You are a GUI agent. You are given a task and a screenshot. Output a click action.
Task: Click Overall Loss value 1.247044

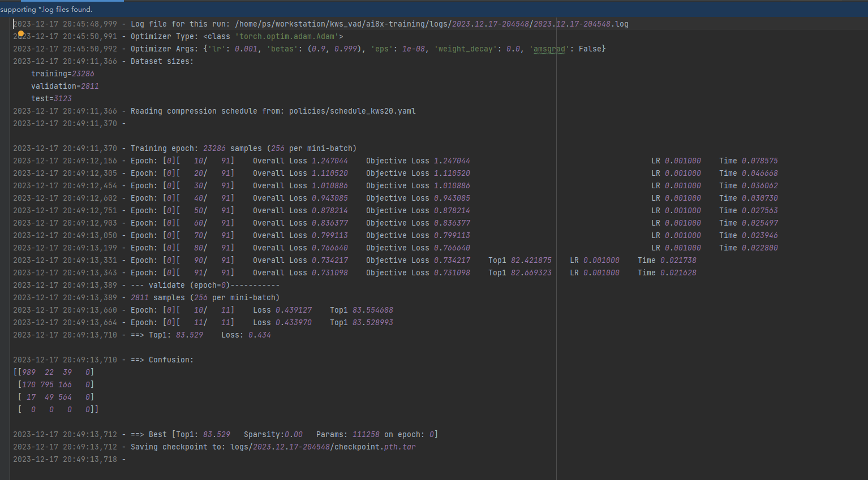[329, 161]
